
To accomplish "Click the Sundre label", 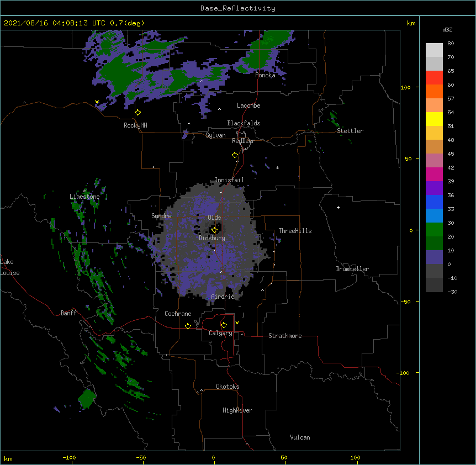I will [x=161, y=216].
